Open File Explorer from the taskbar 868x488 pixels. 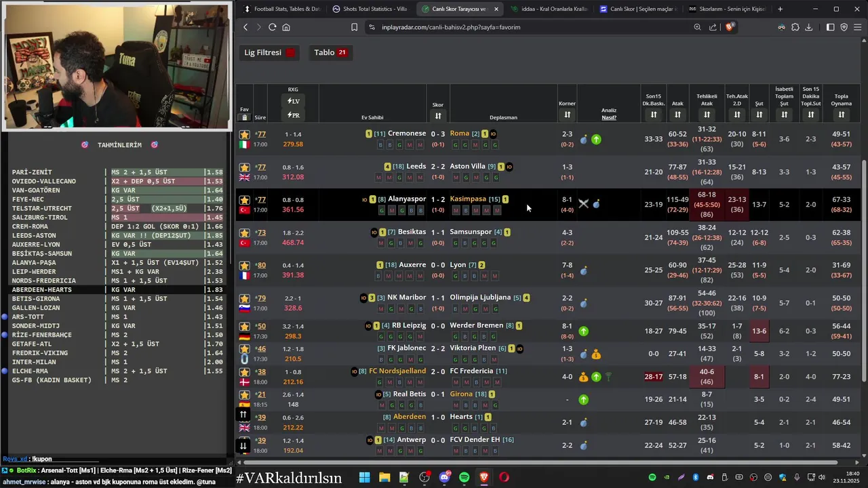tap(384, 477)
